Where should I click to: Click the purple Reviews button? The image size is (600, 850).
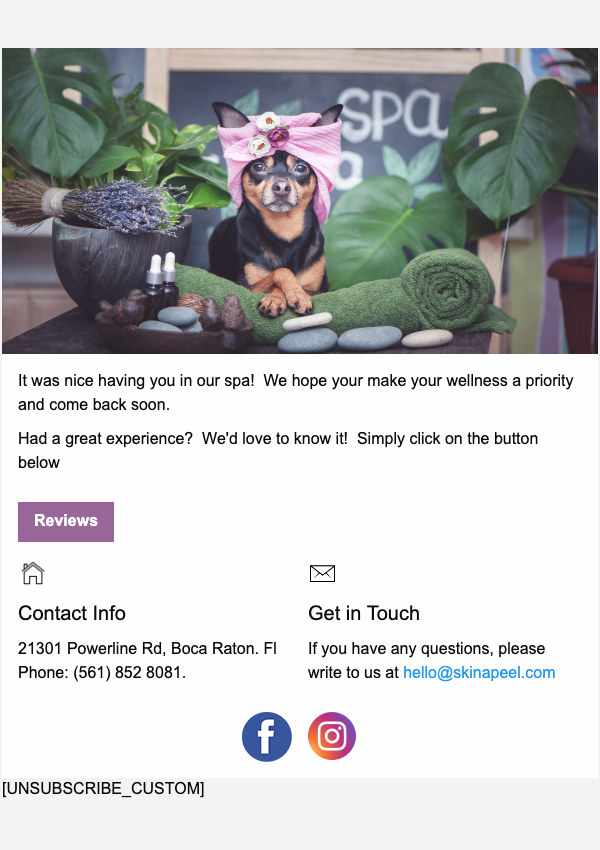[66, 521]
